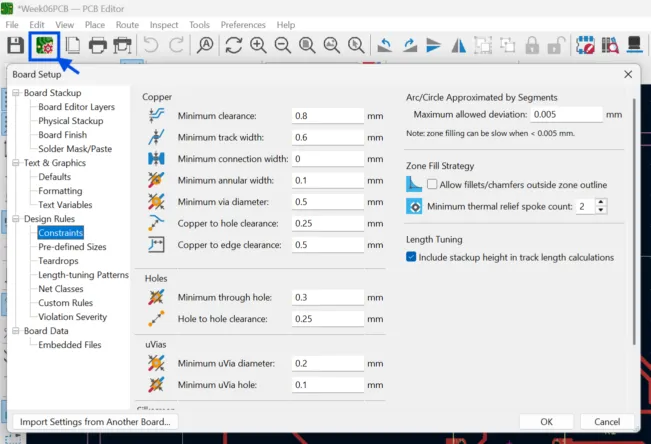Select Board Editor Layers in tree
The height and width of the screenshot is (444, 651).
(x=76, y=107)
